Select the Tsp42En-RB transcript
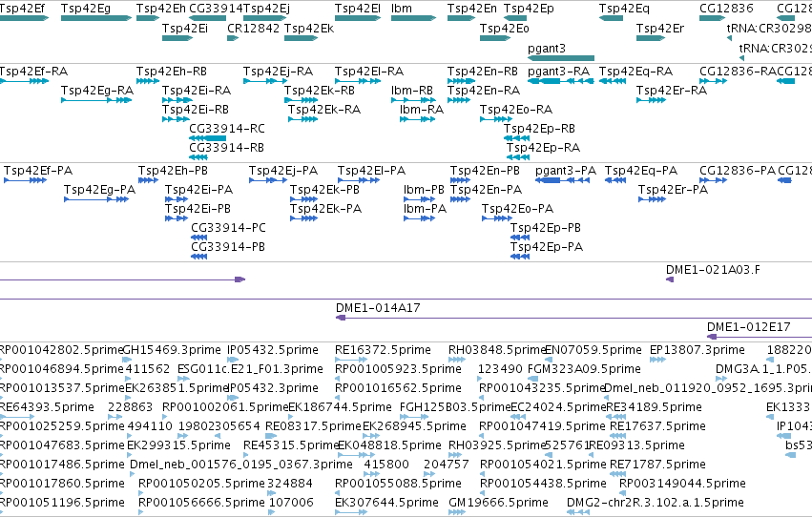 [x=462, y=81]
